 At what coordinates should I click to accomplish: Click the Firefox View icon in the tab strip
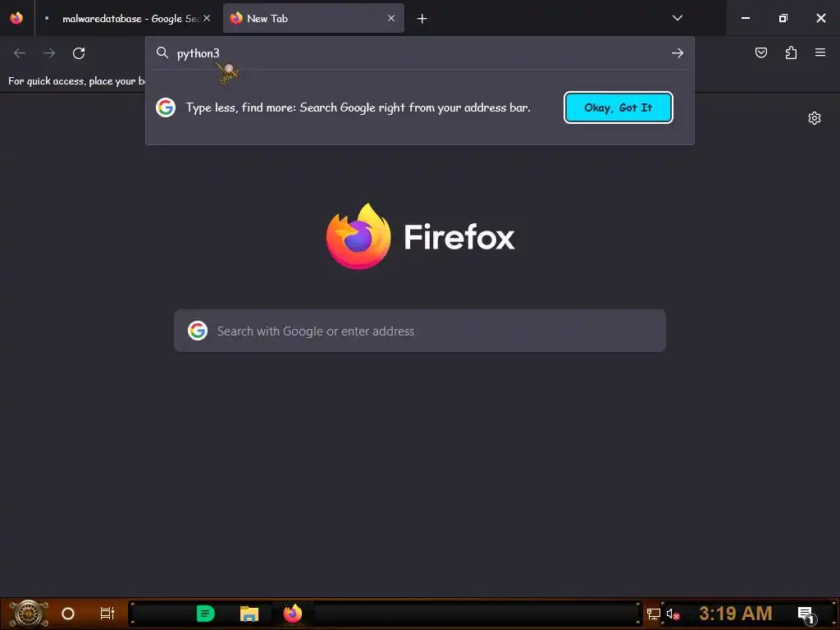click(16, 18)
